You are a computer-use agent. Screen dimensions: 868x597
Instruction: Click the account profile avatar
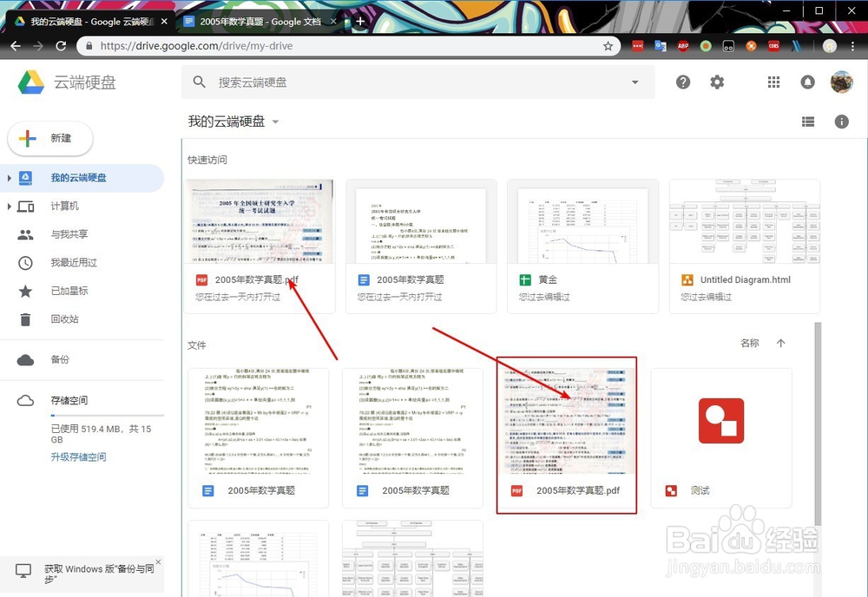(841, 82)
